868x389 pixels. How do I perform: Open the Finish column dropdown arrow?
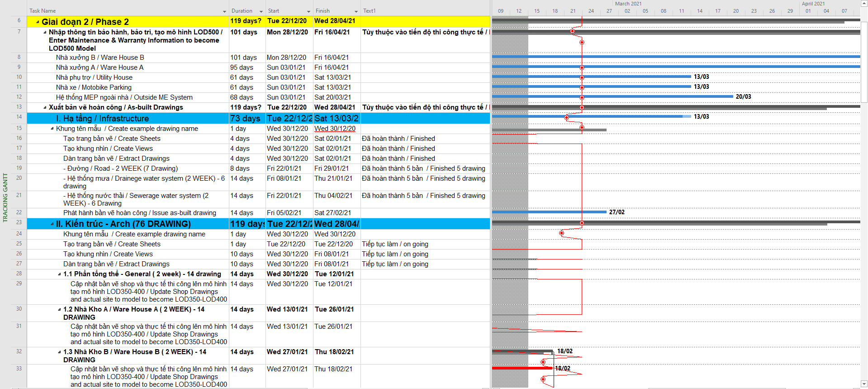click(x=356, y=11)
